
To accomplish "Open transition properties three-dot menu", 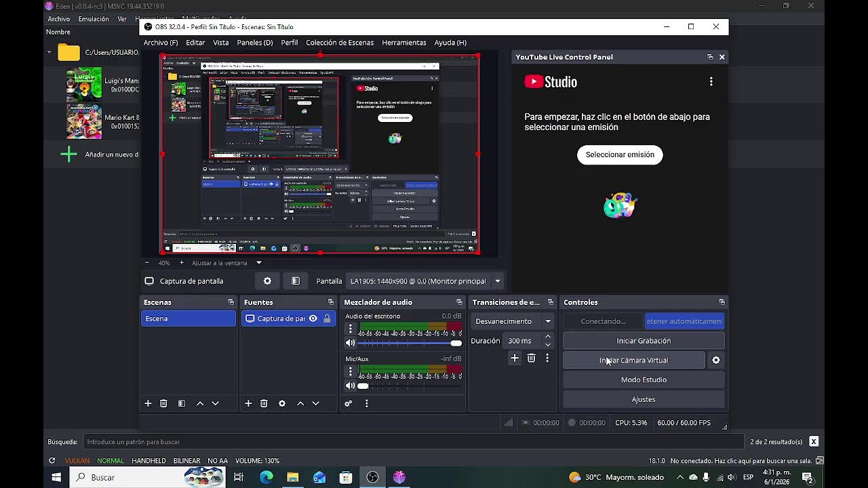I will coord(547,358).
